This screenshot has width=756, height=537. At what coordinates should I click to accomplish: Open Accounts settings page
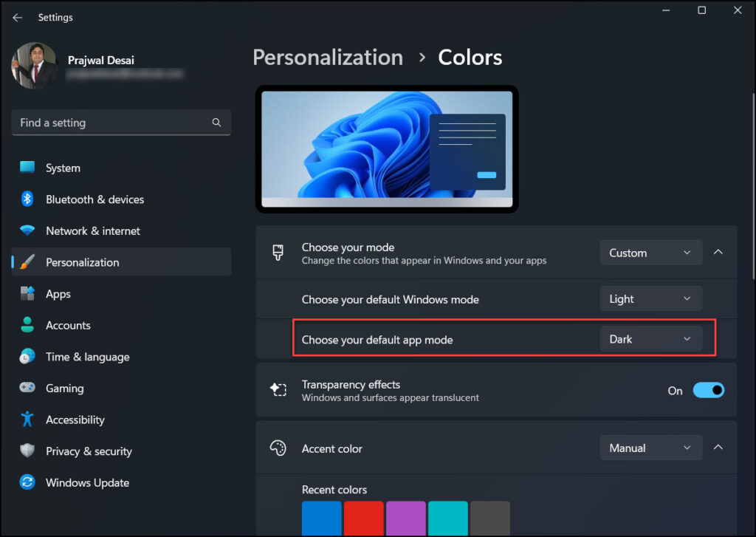point(121,325)
